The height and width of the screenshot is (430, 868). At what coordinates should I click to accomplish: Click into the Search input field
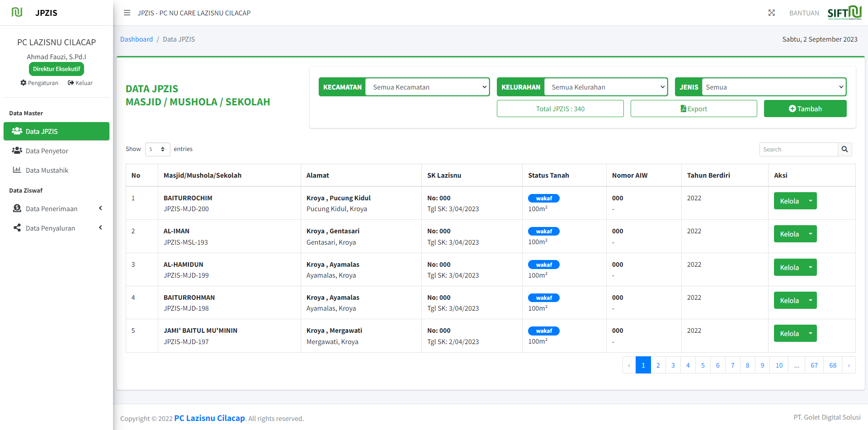798,149
